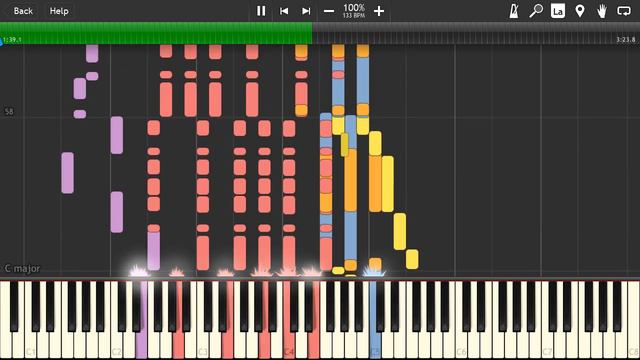Open the zoom magnifier tool
This screenshot has height=360, width=640.
tap(536, 11)
